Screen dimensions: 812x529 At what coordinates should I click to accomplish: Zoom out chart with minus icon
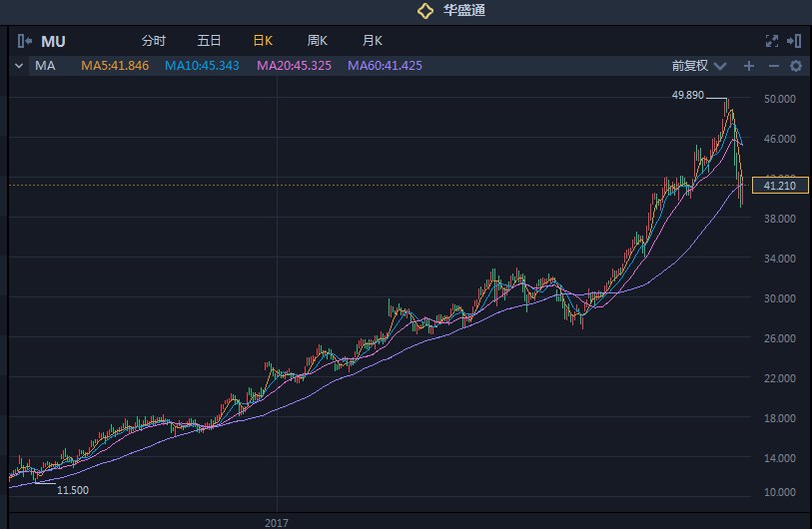click(x=773, y=66)
